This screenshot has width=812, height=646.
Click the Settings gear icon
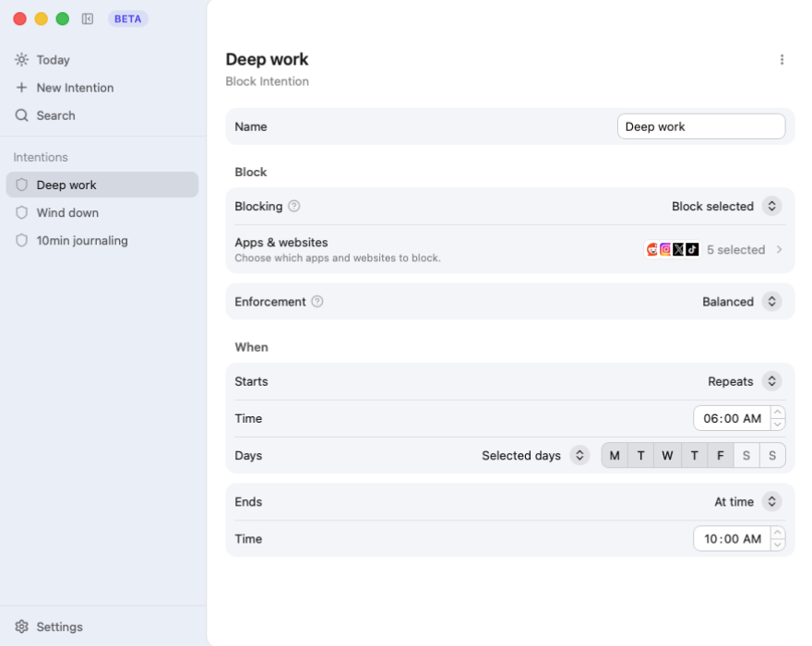[22, 627]
